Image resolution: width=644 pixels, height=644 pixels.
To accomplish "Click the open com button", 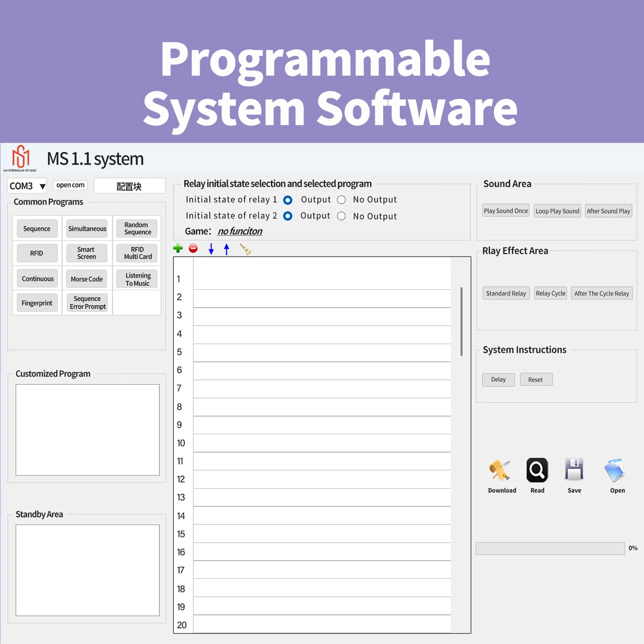I will (70, 185).
